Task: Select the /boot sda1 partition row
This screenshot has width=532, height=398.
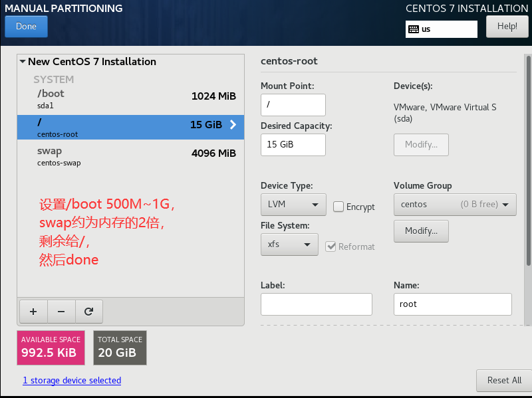Action: click(x=130, y=98)
